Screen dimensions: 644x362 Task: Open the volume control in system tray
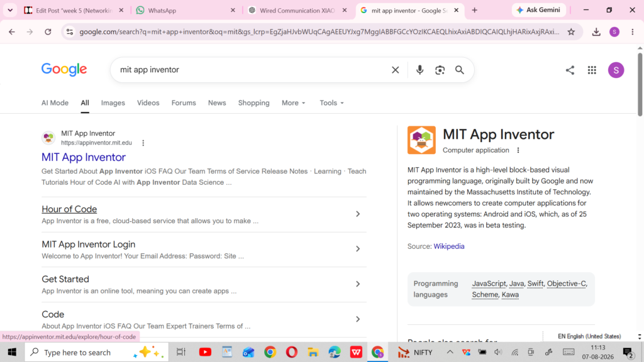pyautogui.click(x=498, y=352)
